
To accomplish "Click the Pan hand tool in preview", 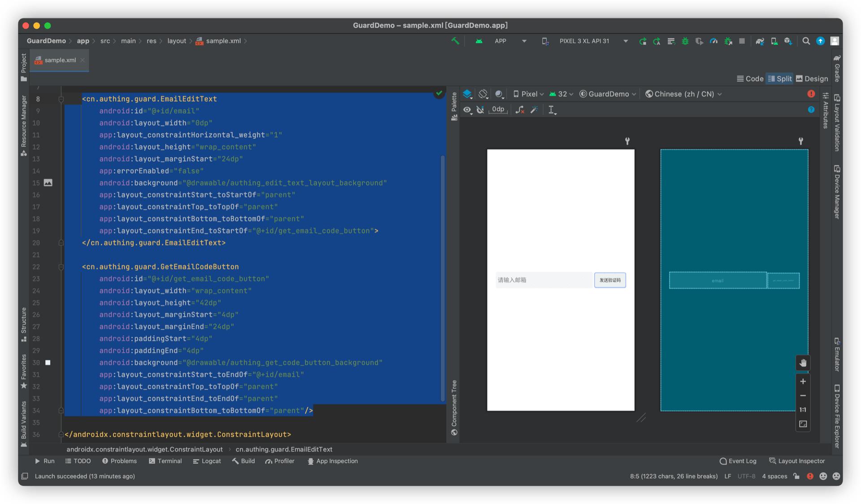I will [x=803, y=363].
